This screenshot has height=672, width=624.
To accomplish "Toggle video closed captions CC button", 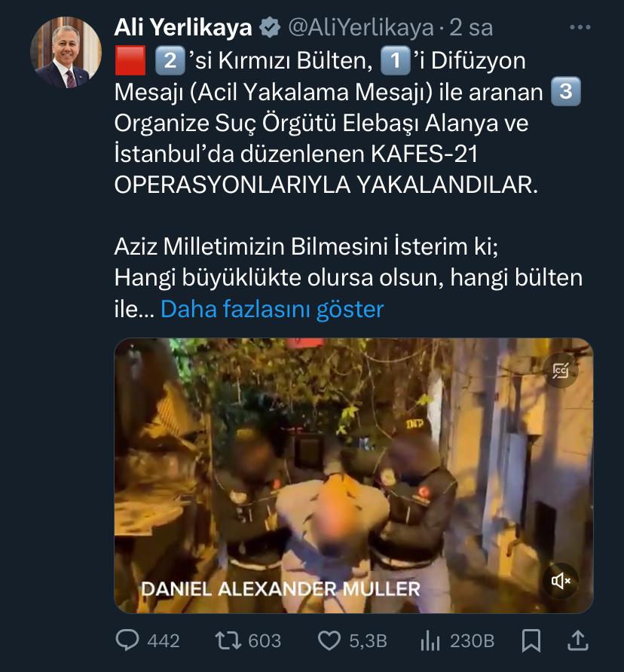I will point(561,371).
